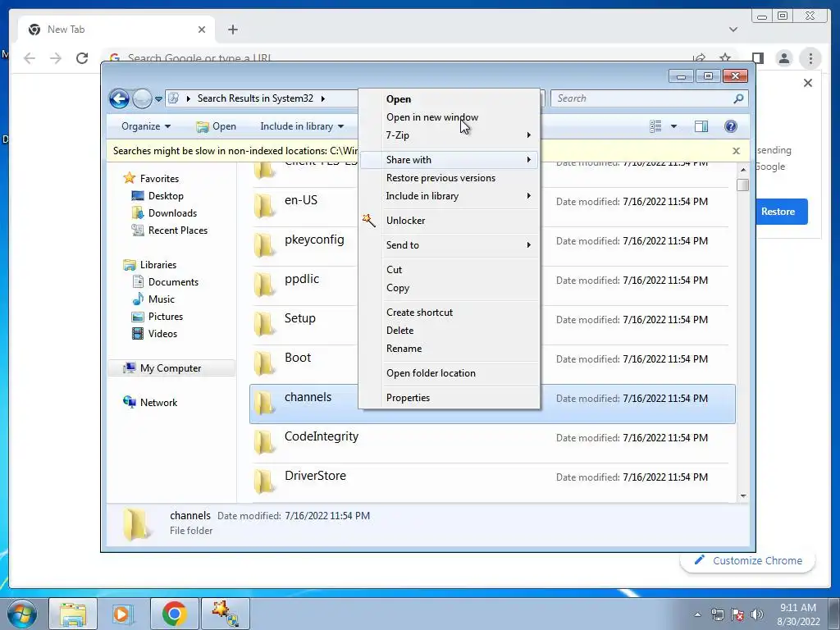
Task: Click the scrollbar down arrow in file list
Action: point(743,496)
